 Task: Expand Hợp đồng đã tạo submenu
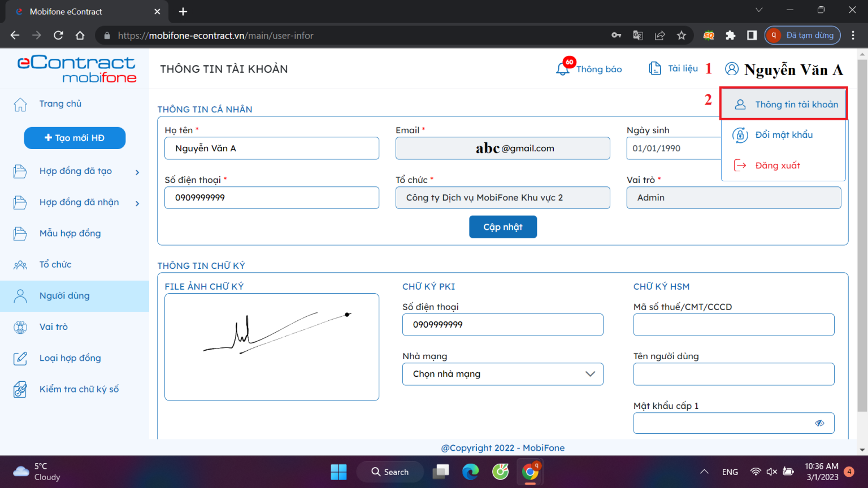[x=137, y=172]
